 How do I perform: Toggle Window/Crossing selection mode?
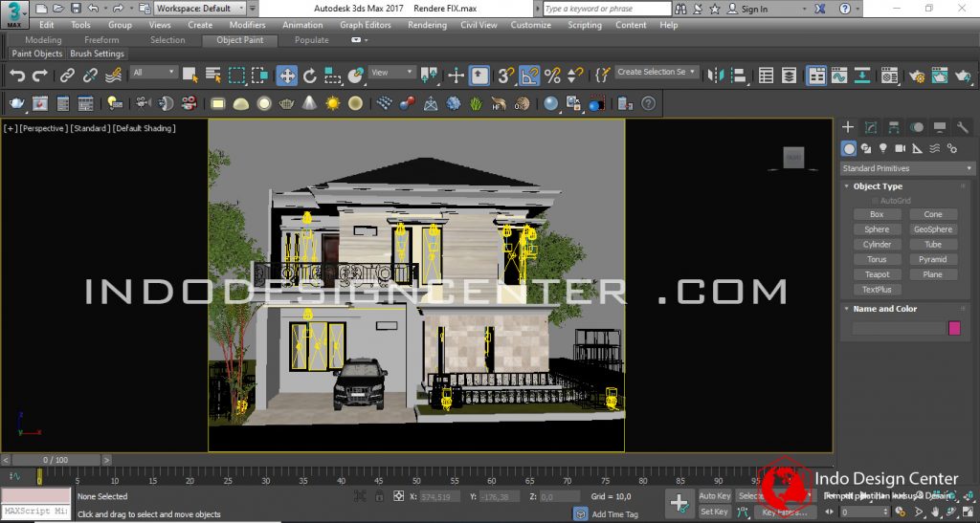coord(259,76)
